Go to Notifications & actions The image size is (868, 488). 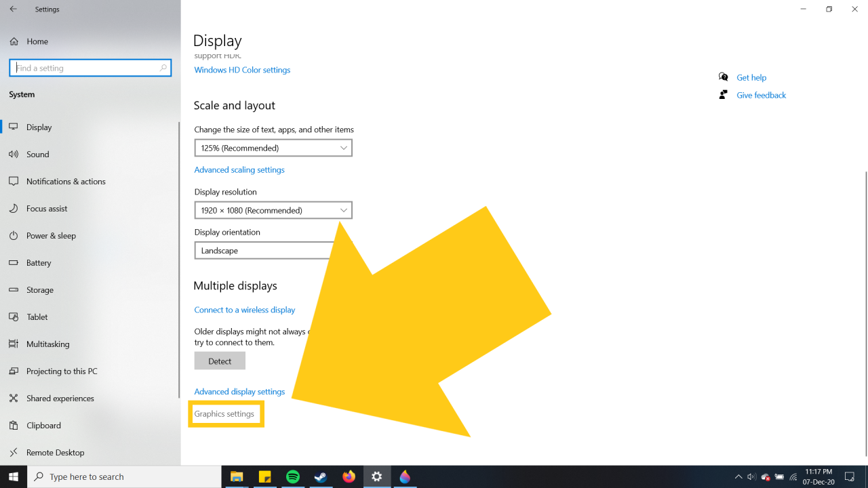coord(66,182)
